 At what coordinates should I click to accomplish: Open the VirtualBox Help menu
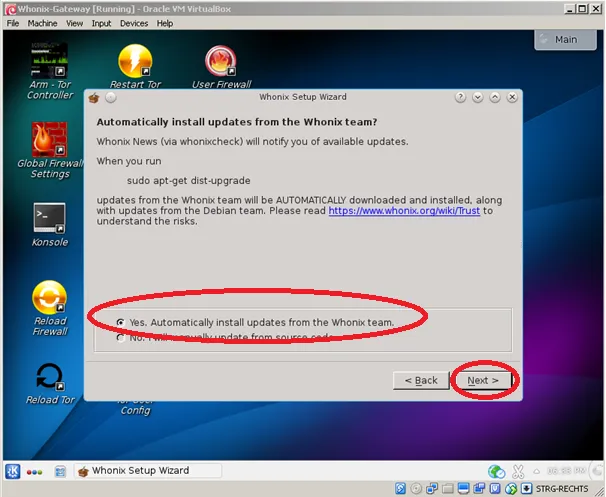165,23
